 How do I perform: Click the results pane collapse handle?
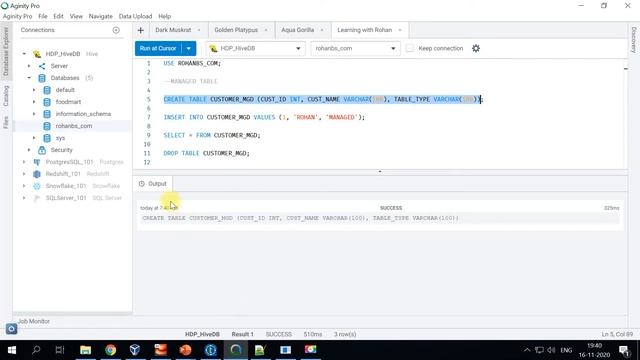click(x=380, y=172)
